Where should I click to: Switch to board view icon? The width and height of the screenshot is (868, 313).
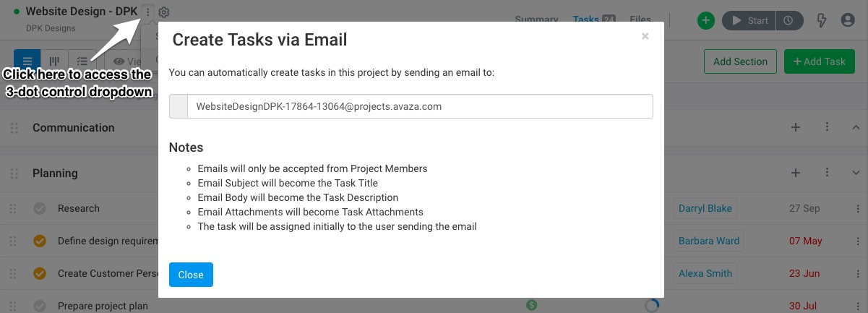pos(54,61)
